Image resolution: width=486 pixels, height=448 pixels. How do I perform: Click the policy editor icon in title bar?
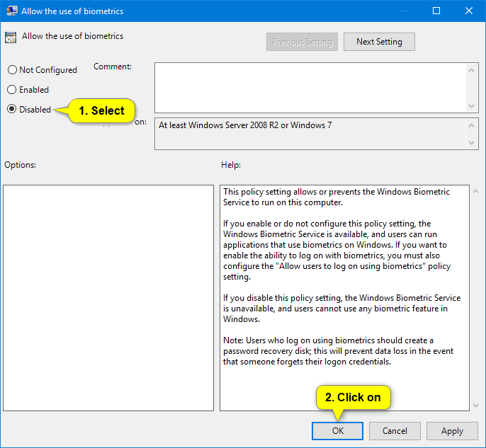click(x=12, y=11)
